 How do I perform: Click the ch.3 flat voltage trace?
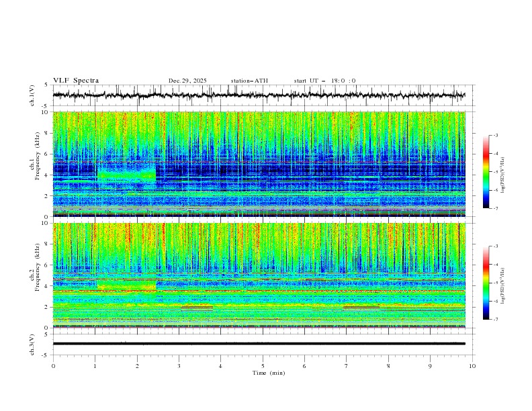[x=259, y=344]
